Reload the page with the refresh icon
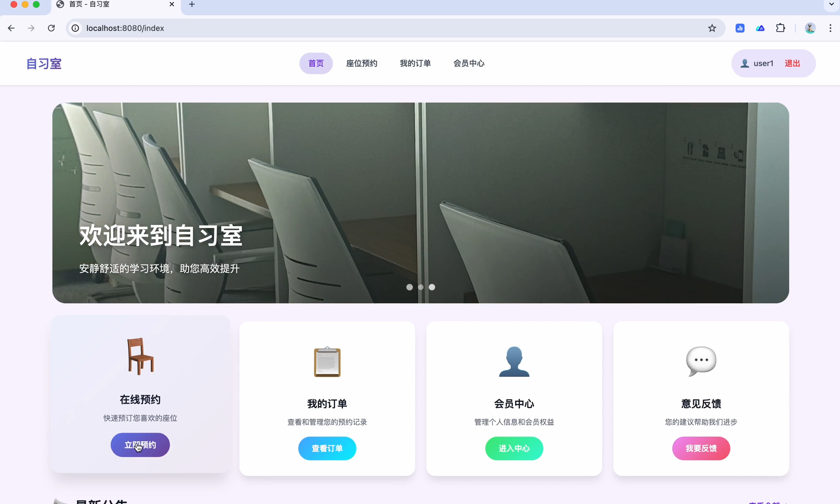840x504 pixels. tap(51, 28)
